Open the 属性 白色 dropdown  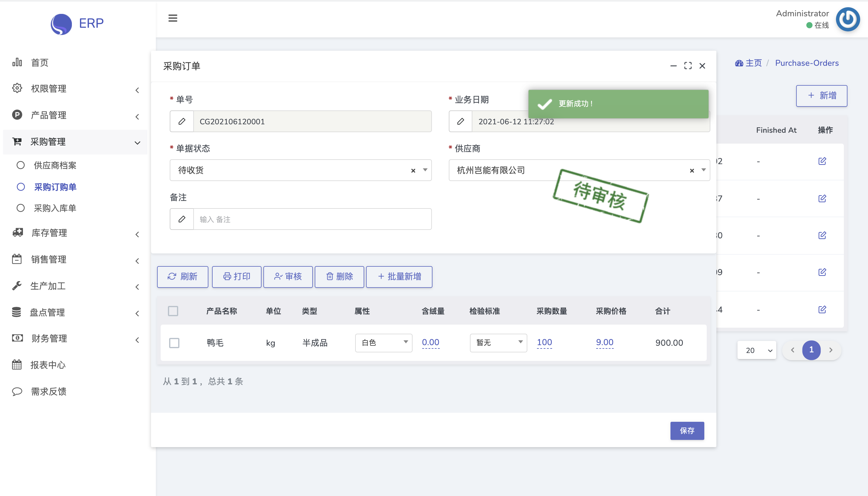(384, 343)
